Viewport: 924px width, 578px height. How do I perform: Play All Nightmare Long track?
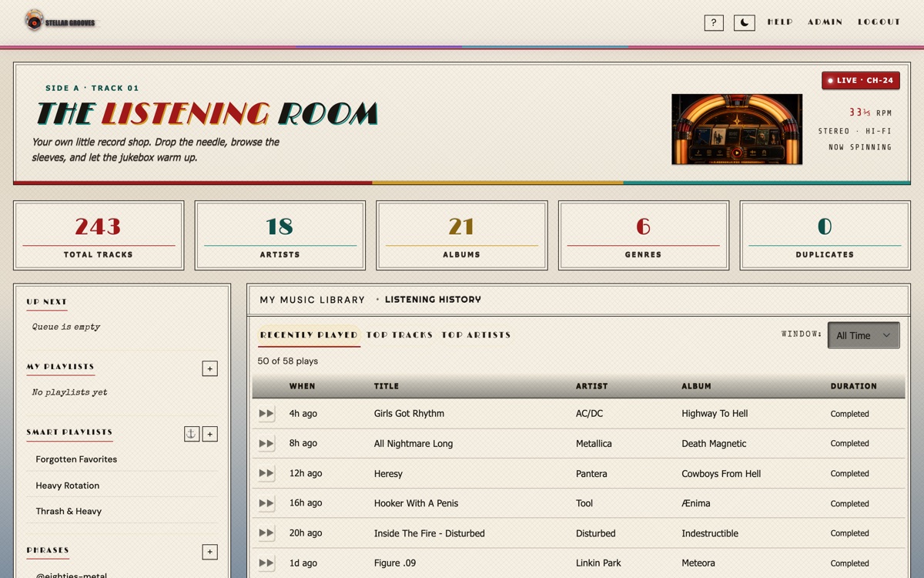point(266,444)
